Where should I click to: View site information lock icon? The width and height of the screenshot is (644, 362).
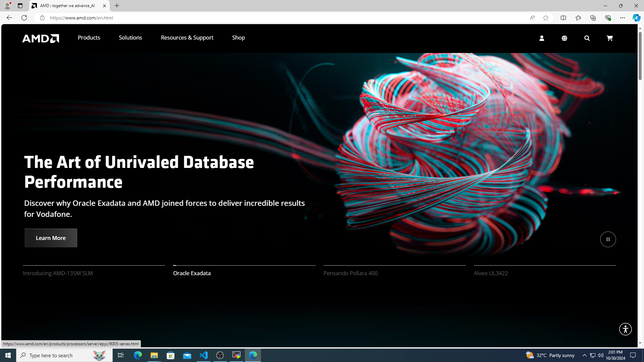tap(42, 18)
